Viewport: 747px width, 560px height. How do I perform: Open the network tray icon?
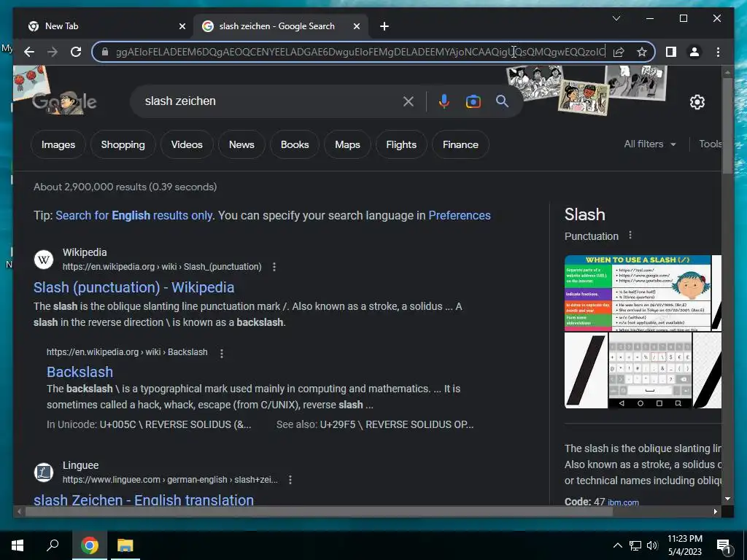pyautogui.click(x=635, y=545)
